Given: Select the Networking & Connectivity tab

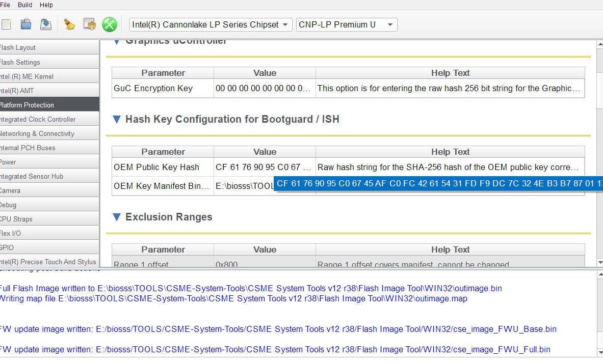Looking at the screenshot, I should [49, 133].
